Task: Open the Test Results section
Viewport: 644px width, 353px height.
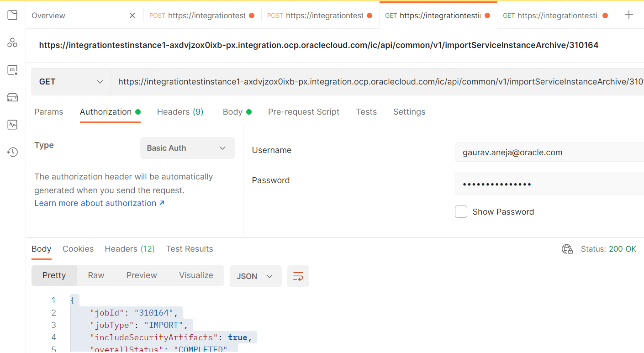Action: [x=189, y=248]
